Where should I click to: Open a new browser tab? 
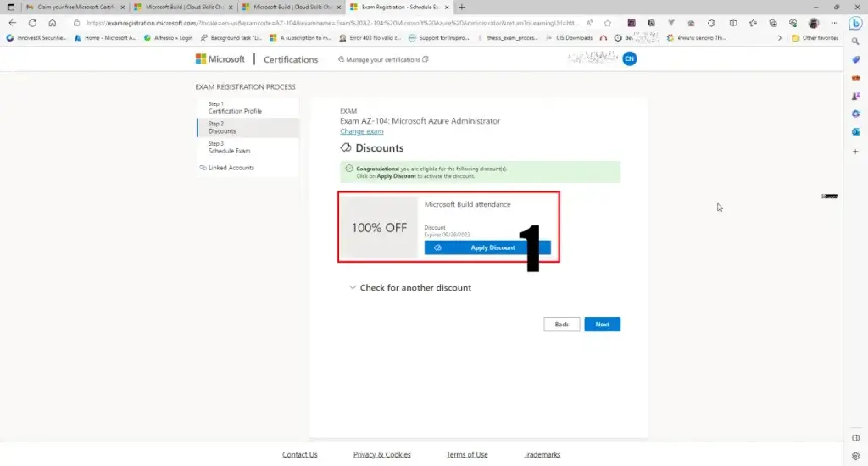click(x=462, y=7)
